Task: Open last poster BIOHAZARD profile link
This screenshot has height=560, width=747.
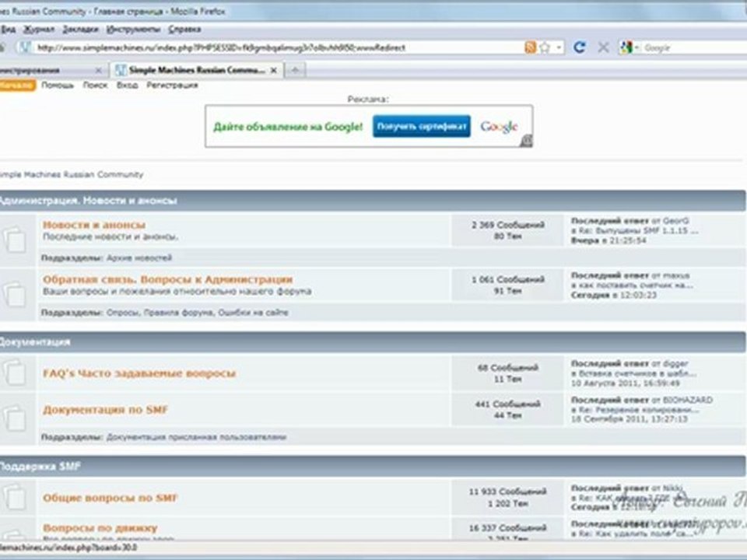Action: pyautogui.click(x=687, y=400)
